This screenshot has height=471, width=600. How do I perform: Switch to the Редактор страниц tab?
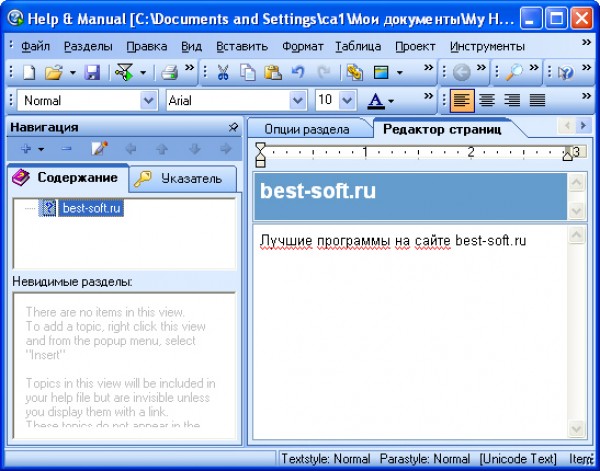(442, 129)
